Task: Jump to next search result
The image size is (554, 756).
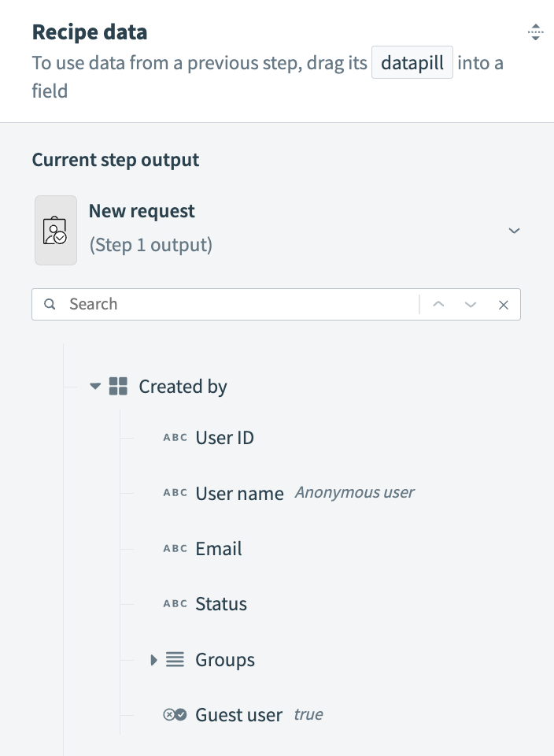Action: (471, 305)
